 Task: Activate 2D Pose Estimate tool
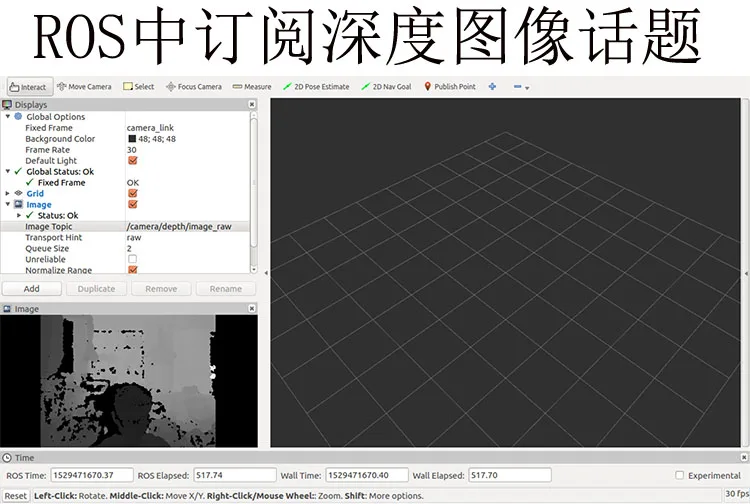coord(316,87)
